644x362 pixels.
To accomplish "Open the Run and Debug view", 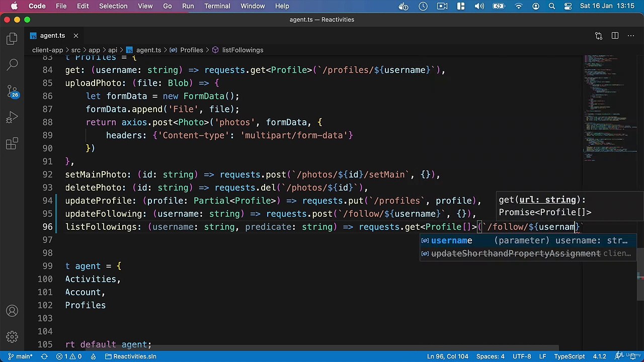I will coord(12,118).
